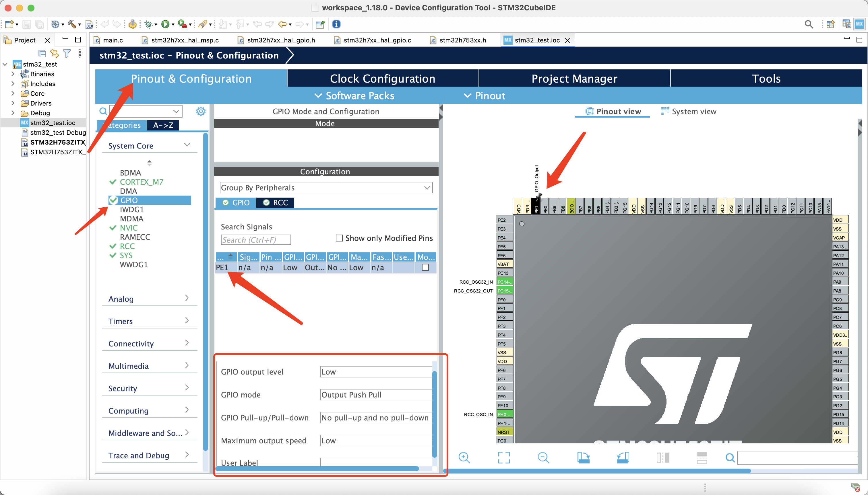This screenshot has height=495, width=868.
Task: Click the yellow back navigation arrow
Action: pyautogui.click(x=282, y=24)
